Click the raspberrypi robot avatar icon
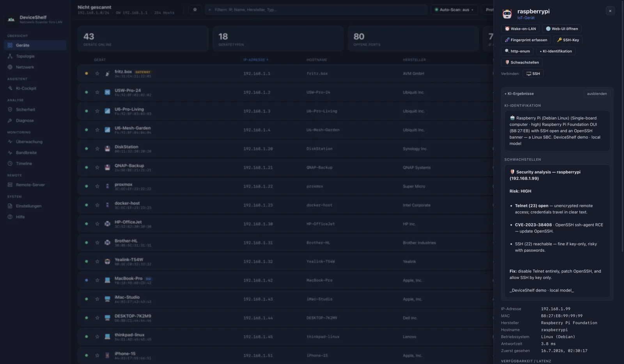Screen dimensions: 624x364 click(x=507, y=14)
